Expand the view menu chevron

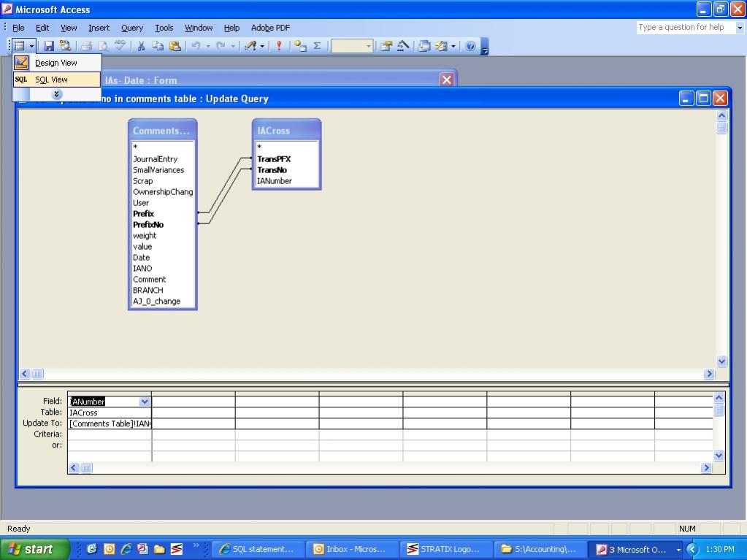[57, 94]
